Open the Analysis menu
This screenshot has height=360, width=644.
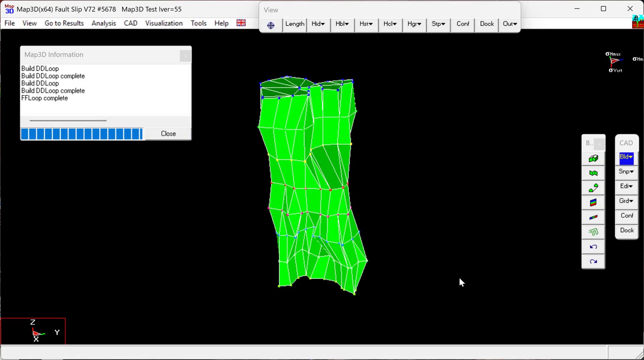click(104, 23)
